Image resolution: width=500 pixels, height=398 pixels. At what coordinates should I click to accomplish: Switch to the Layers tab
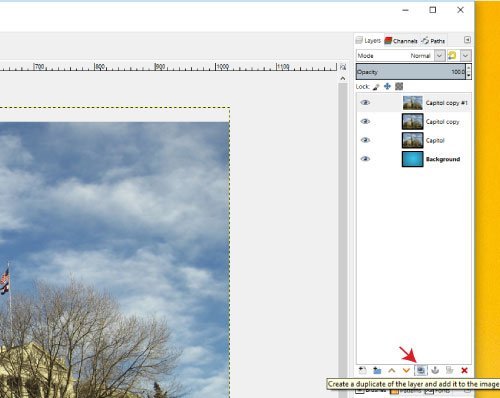pyautogui.click(x=368, y=40)
